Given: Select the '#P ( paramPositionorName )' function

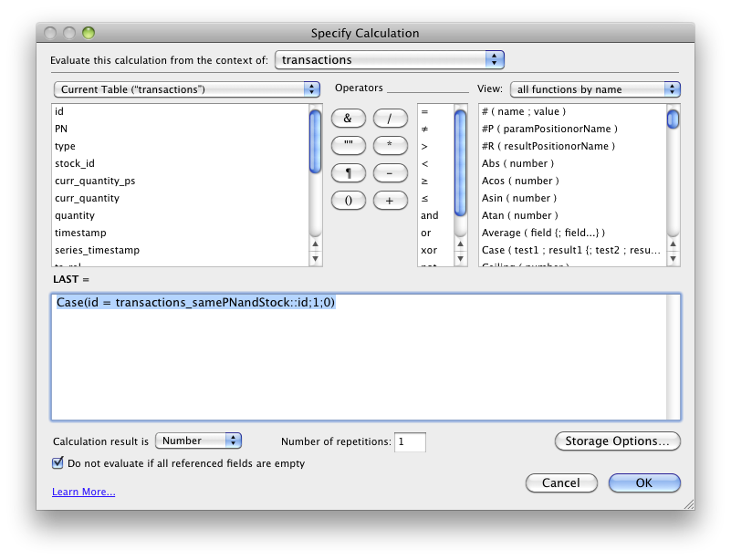Looking at the screenshot, I should pos(572,129).
